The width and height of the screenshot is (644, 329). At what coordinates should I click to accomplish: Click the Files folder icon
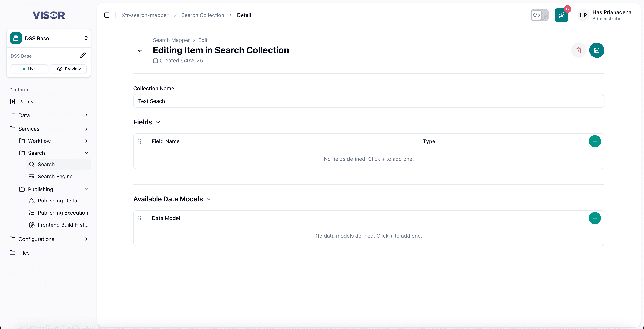12,253
